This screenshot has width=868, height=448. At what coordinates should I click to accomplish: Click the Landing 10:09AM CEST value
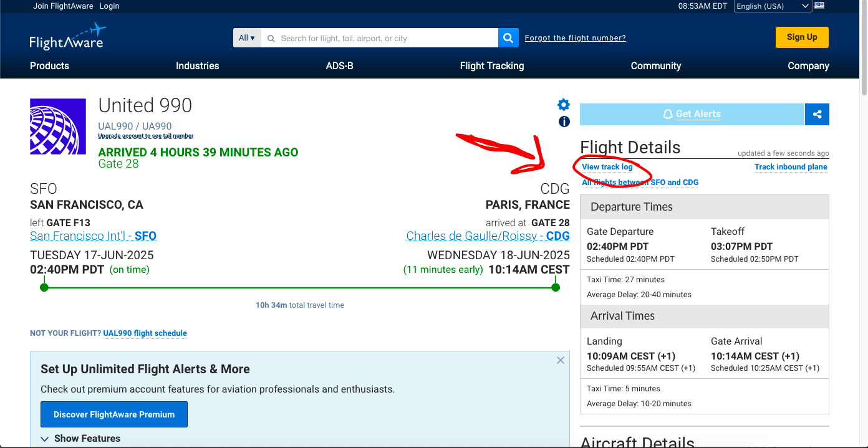point(631,356)
